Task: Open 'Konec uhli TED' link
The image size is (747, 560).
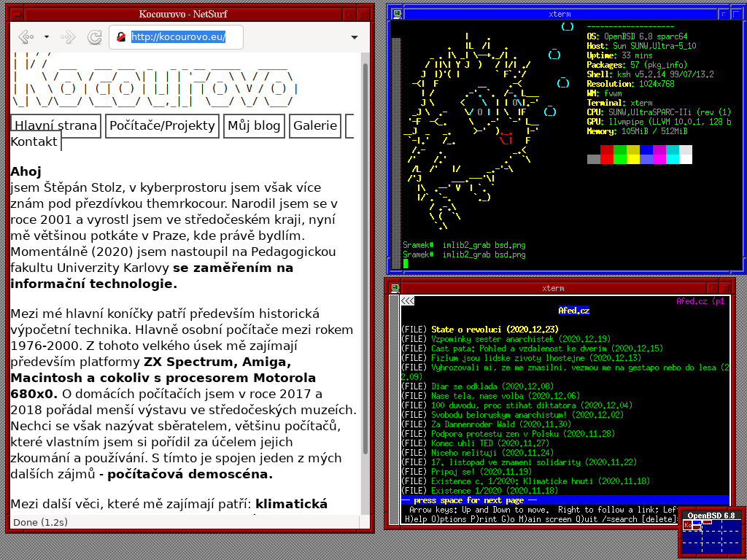Action: coord(490,443)
